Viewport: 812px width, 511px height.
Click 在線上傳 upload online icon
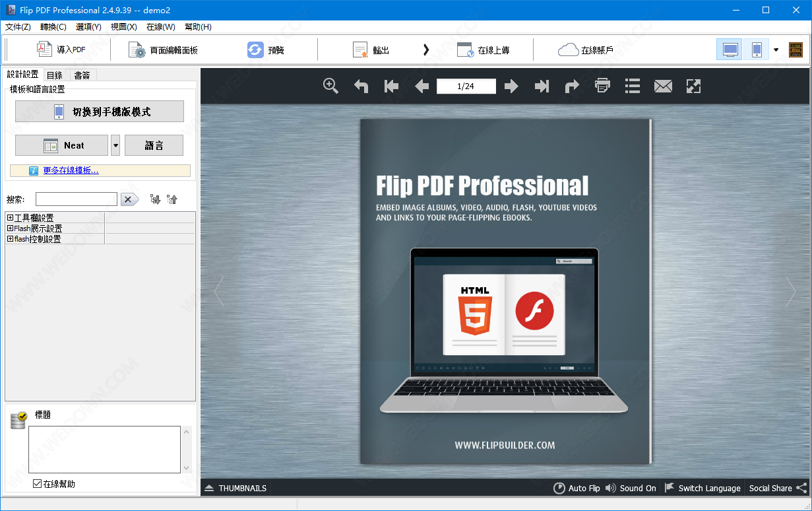pyautogui.click(x=465, y=50)
